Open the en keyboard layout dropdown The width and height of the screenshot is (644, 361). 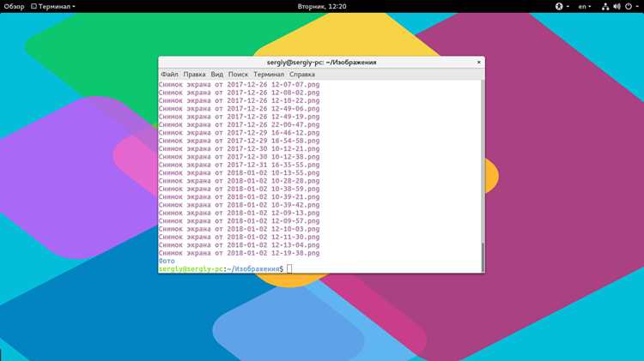click(585, 6)
